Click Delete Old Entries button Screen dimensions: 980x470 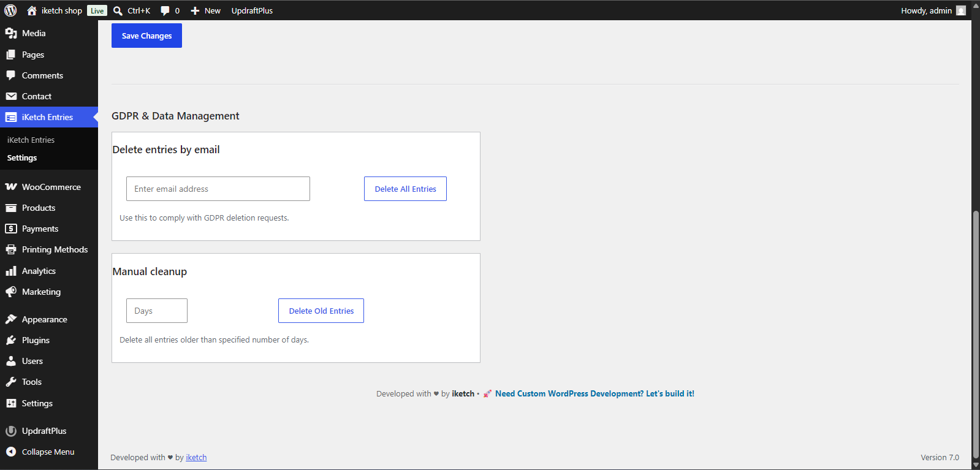click(x=321, y=311)
